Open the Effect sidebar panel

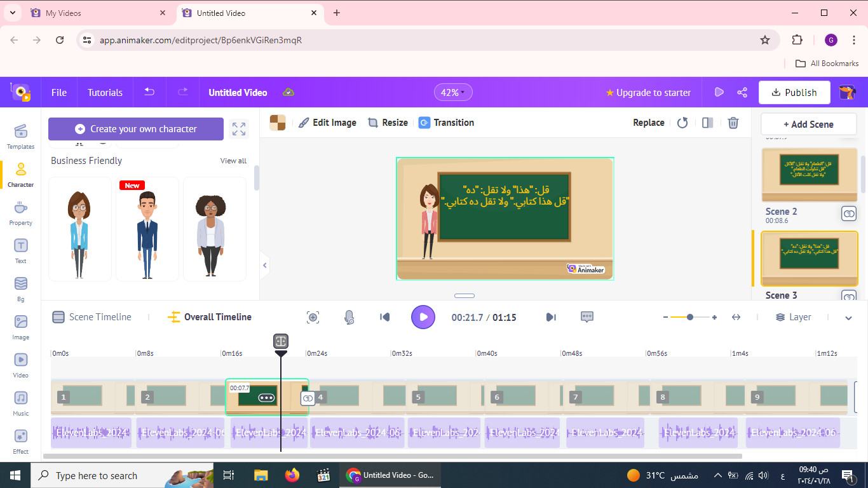20,442
